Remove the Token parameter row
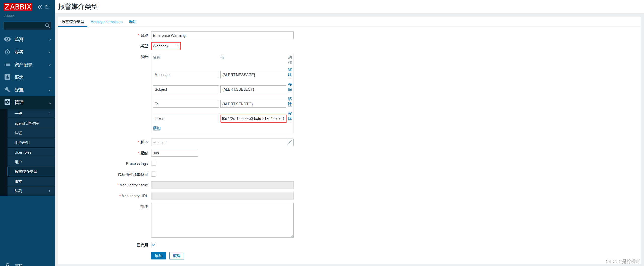Viewport: 644px width, 266px height. pos(290,116)
